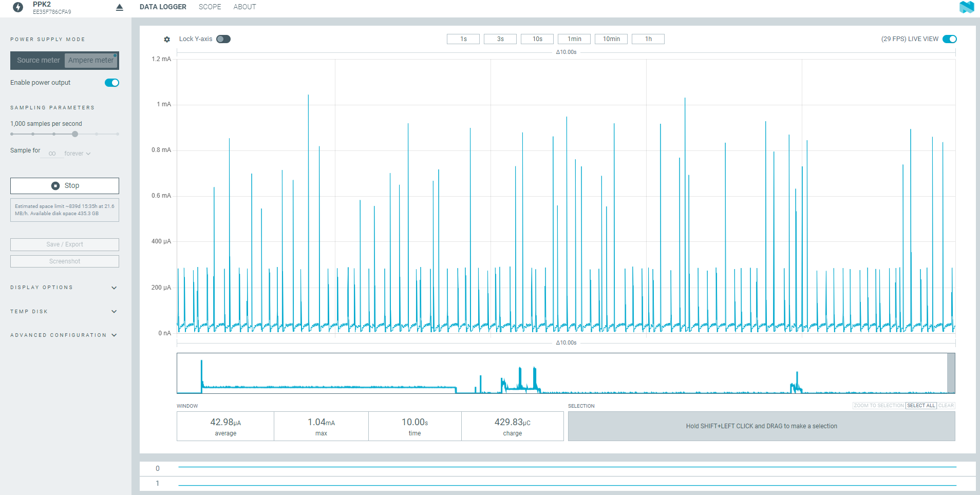This screenshot has width=980, height=495.
Task: Click the estimated space limit info
Action: [x=65, y=210]
